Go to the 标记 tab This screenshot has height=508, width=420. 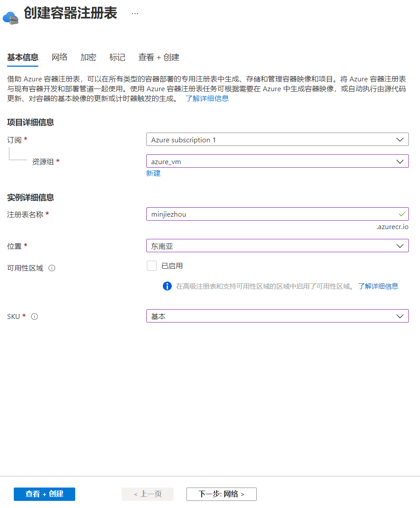pyautogui.click(x=117, y=57)
